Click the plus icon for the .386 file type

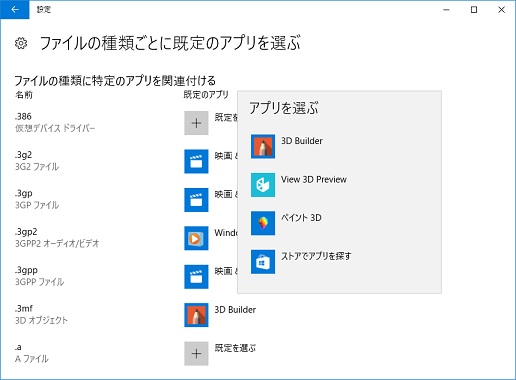tap(196, 123)
